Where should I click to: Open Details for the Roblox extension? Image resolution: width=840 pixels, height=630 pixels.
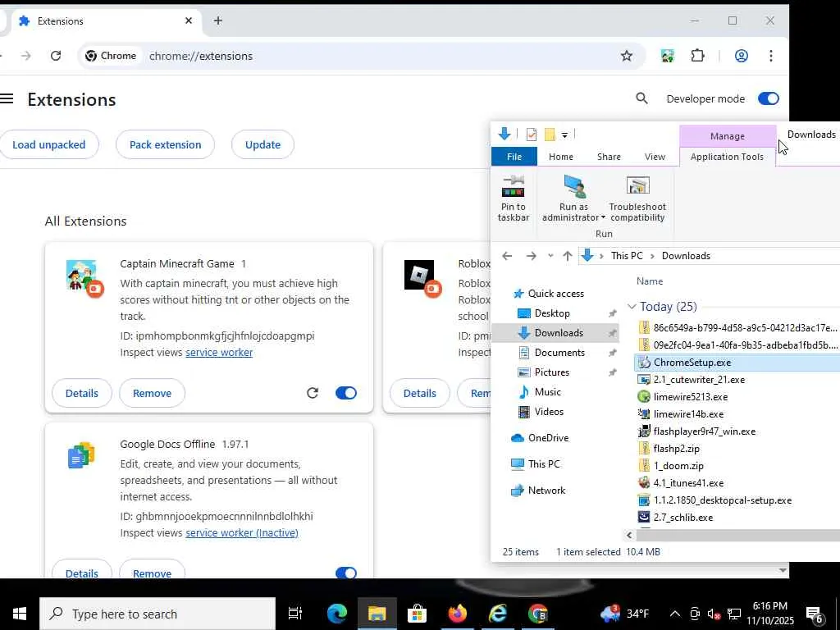coord(419,393)
